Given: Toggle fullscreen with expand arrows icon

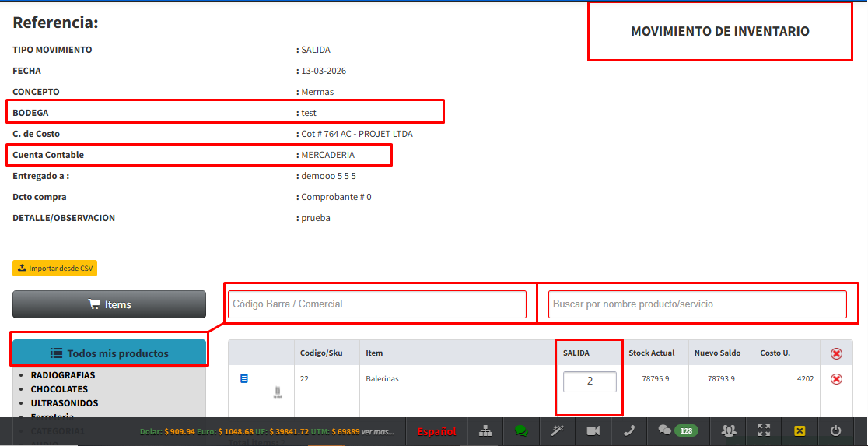Looking at the screenshot, I should pos(765,430).
